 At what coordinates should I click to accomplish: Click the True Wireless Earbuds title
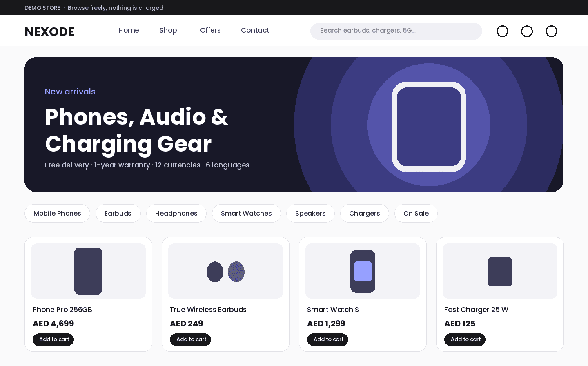coord(208,310)
